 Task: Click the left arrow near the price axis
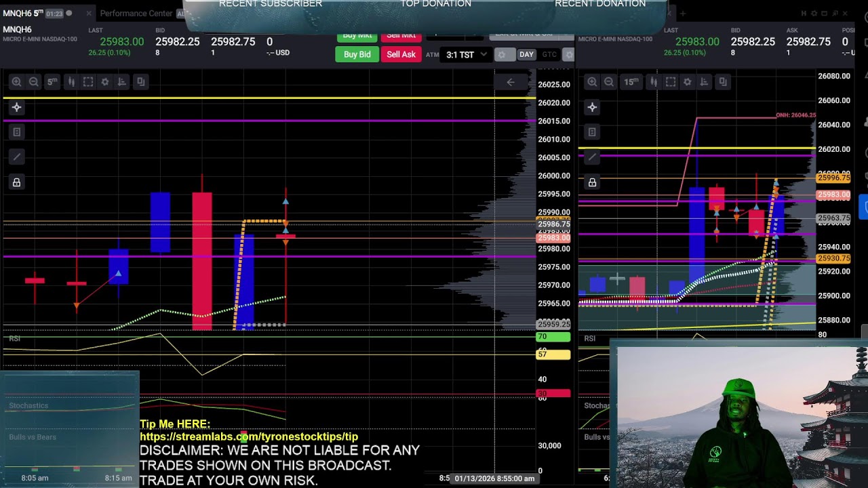(511, 82)
